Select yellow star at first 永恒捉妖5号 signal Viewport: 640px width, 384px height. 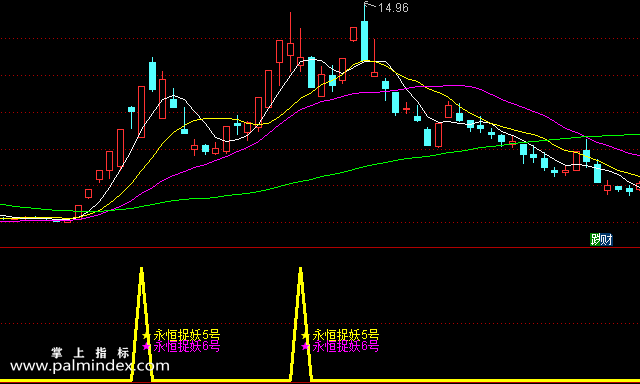coord(147,335)
